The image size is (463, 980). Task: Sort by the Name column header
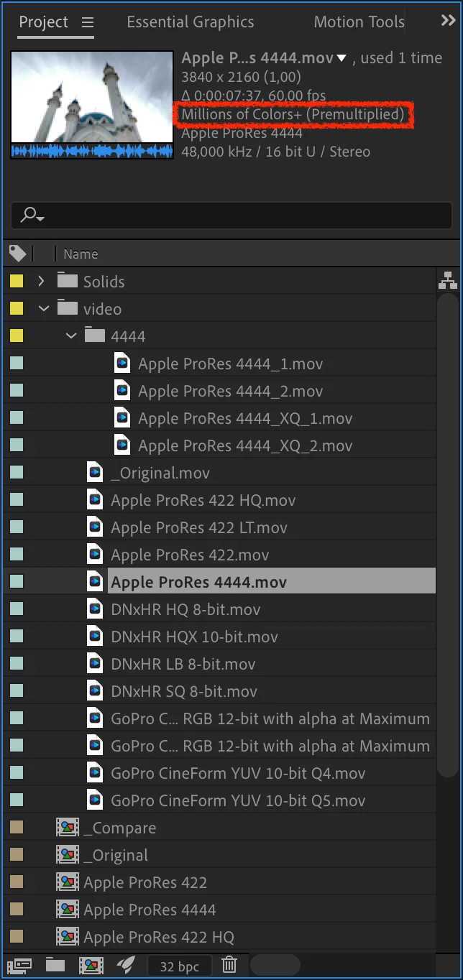[x=81, y=254]
